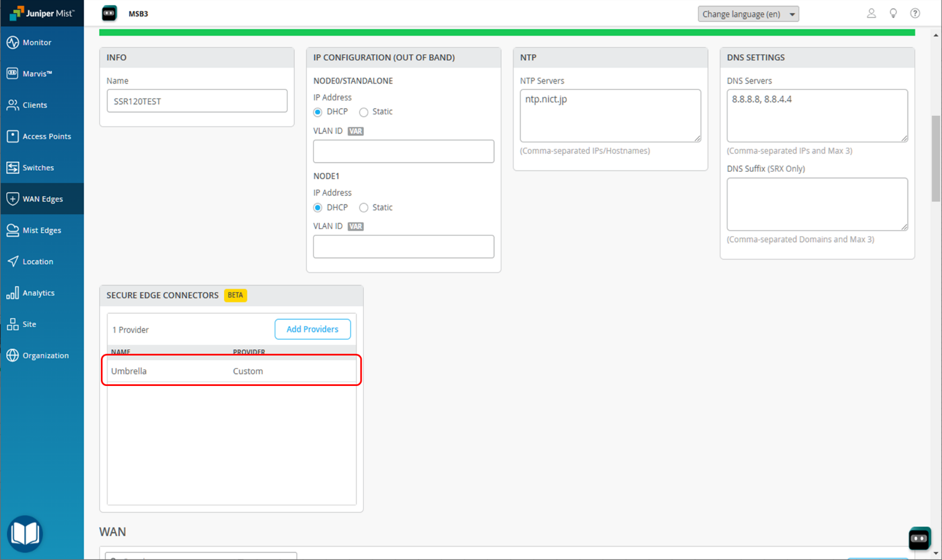The image size is (942, 560).
Task: Click the BETA badge on Secure Edge Connectors
Action: (235, 295)
